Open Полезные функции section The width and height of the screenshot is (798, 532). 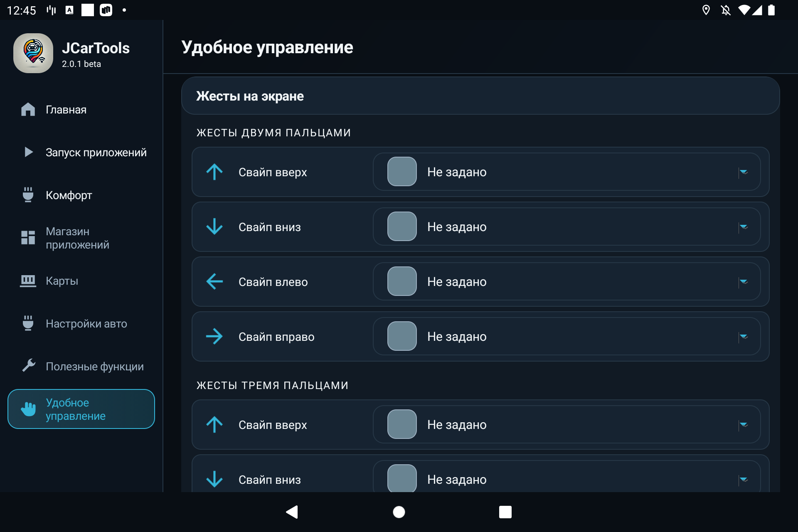[81, 367]
